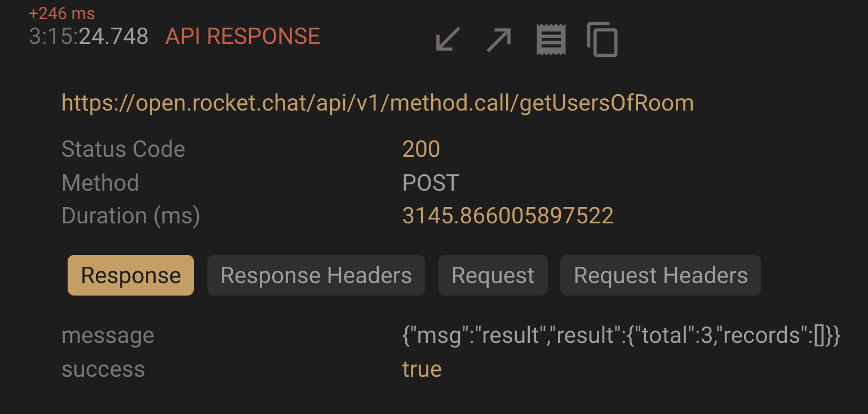Open the Request tab
The width and height of the screenshot is (868, 414).
pyautogui.click(x=493, y=275)
